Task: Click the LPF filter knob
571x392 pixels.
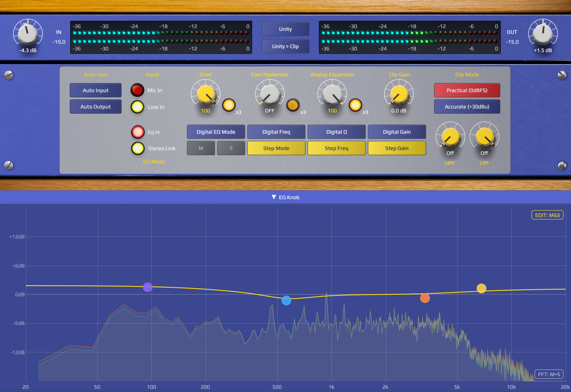Action: 484,136
